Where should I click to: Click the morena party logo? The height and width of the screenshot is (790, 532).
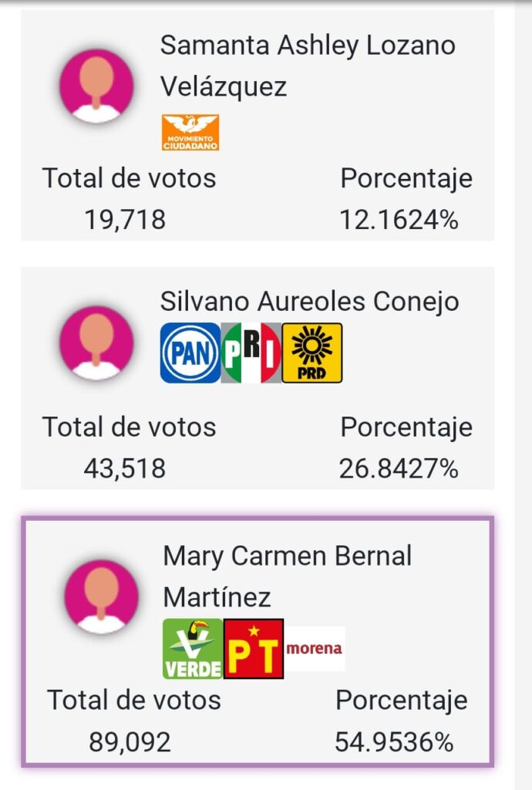coord(315,648)
